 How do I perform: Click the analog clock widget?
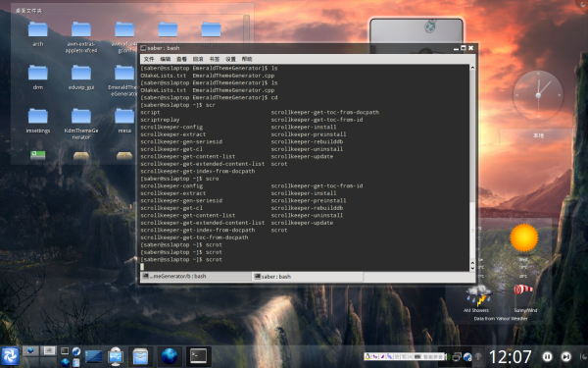point(538,95)
